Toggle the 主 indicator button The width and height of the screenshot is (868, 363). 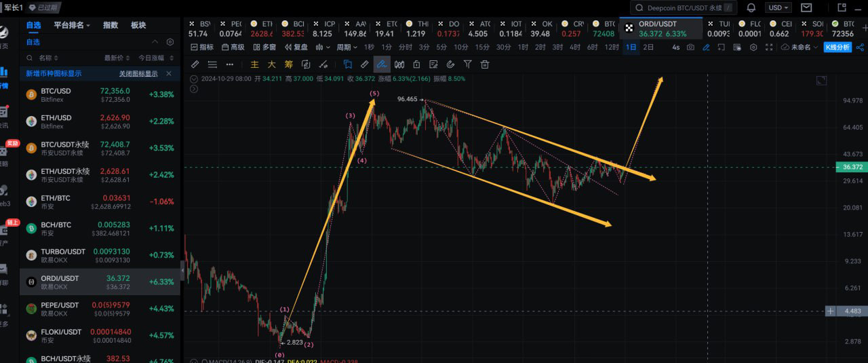click(x=255, y=64)
